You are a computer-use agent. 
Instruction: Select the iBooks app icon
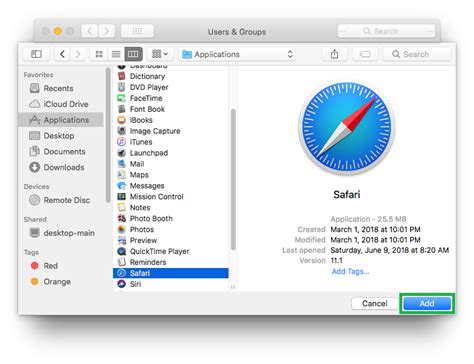pyautogui.click(x=122, y=120)
